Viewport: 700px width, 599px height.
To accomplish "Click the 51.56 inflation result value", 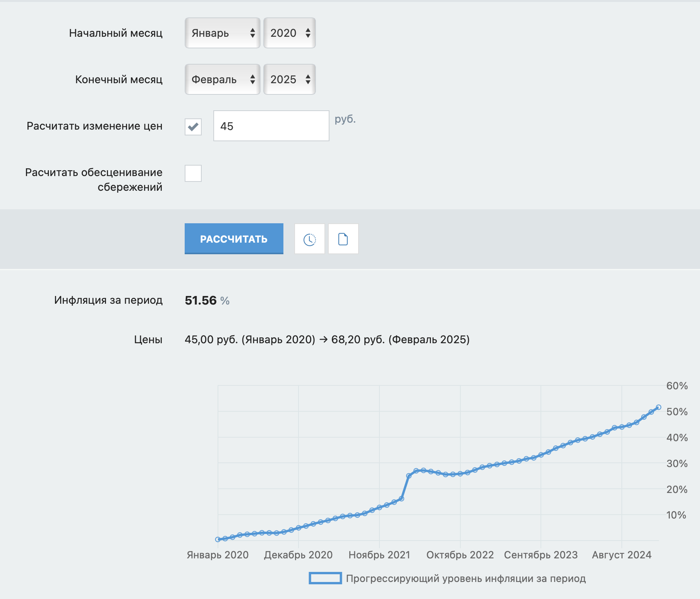I will coord(201,301).
